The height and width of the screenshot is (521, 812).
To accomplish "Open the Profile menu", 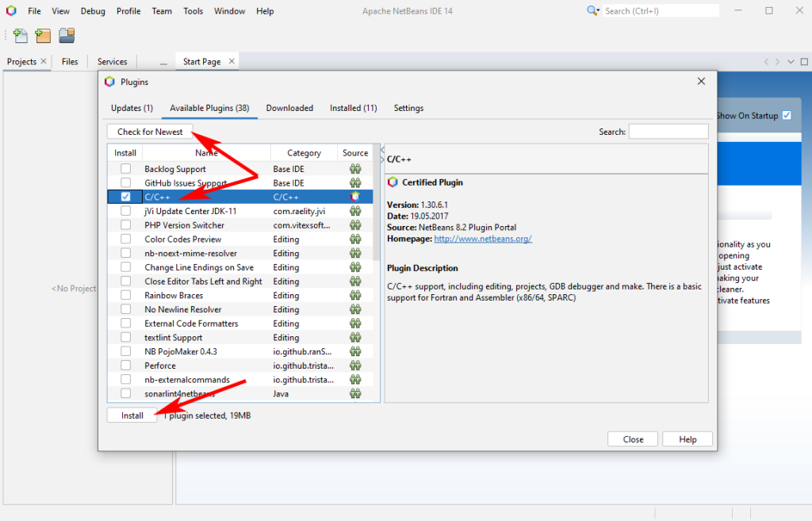I will 128,11.
